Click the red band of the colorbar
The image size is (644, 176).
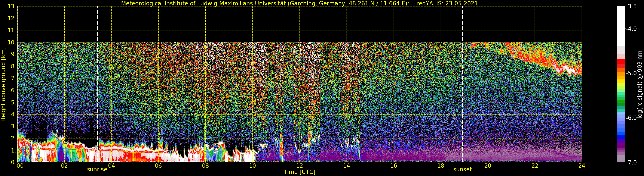(621, 64)
